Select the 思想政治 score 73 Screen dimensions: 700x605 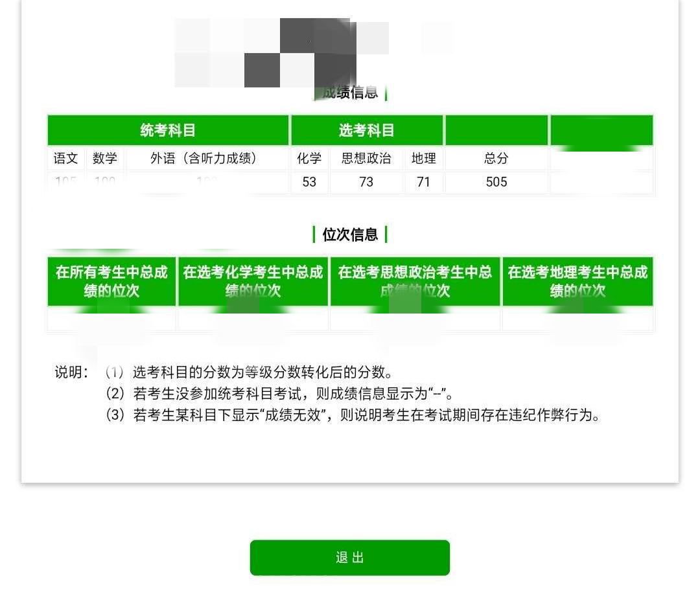366,182
